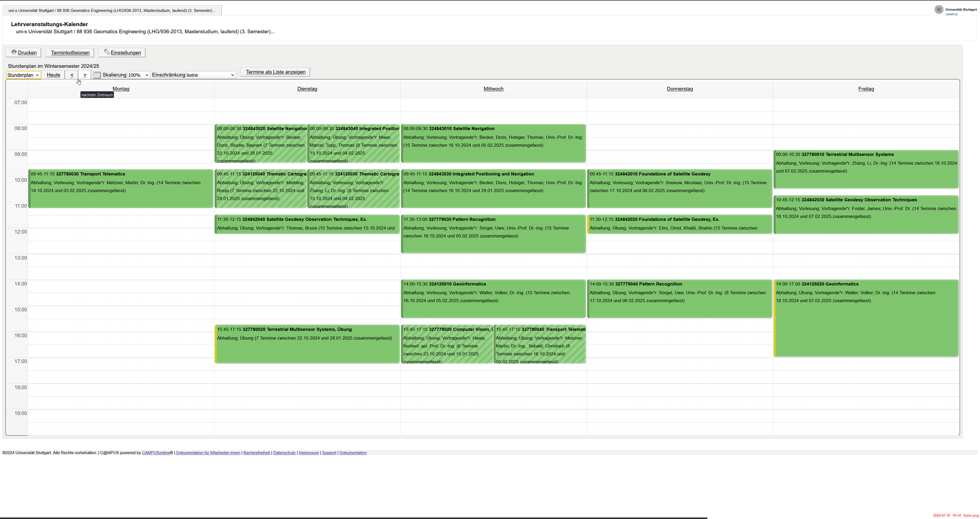This screenshot has height=519, width=980.
Task: Open Dokumentation für Mitarbeiter:innen link
Action: pos(208,453)
